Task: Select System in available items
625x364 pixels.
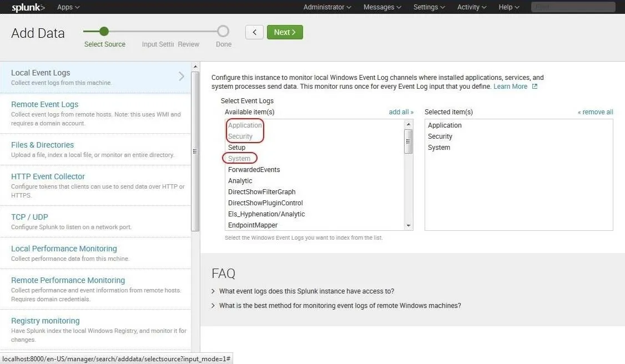Action: pyautogui.click(x=239, y=159)
